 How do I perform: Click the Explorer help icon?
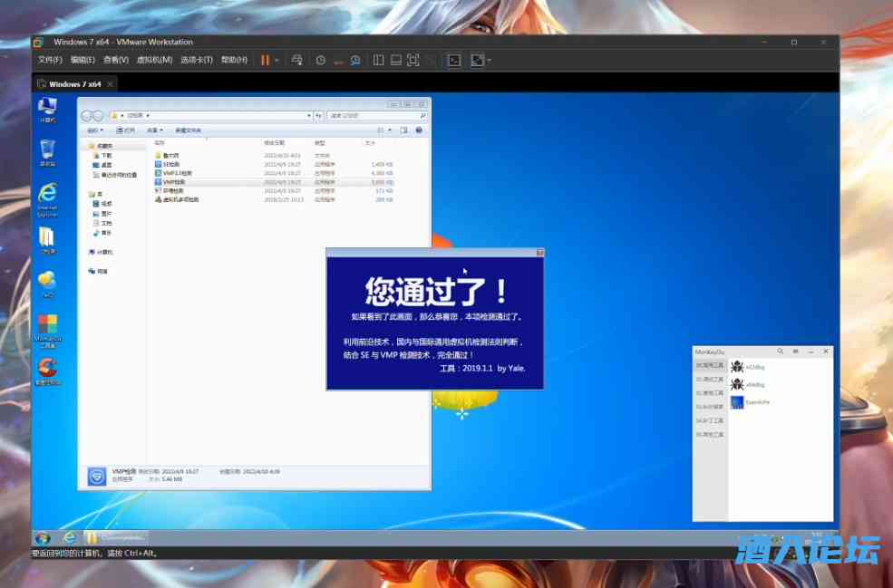[x=419, y=130]
